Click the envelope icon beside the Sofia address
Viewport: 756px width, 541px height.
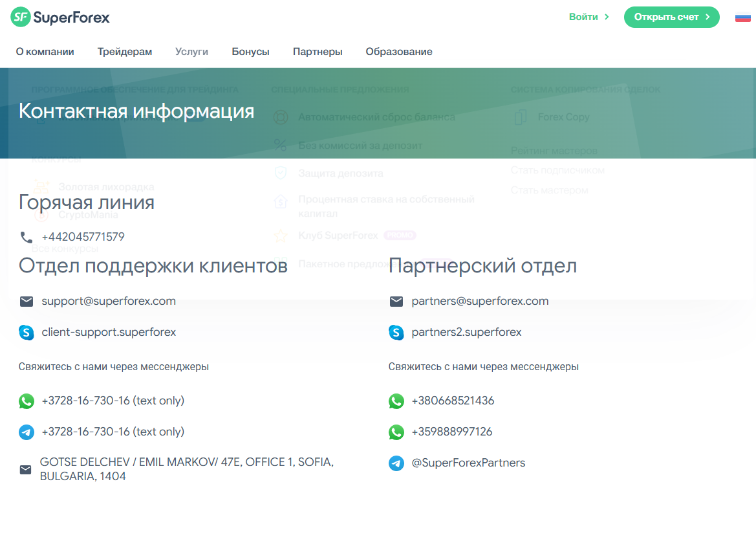26,470
